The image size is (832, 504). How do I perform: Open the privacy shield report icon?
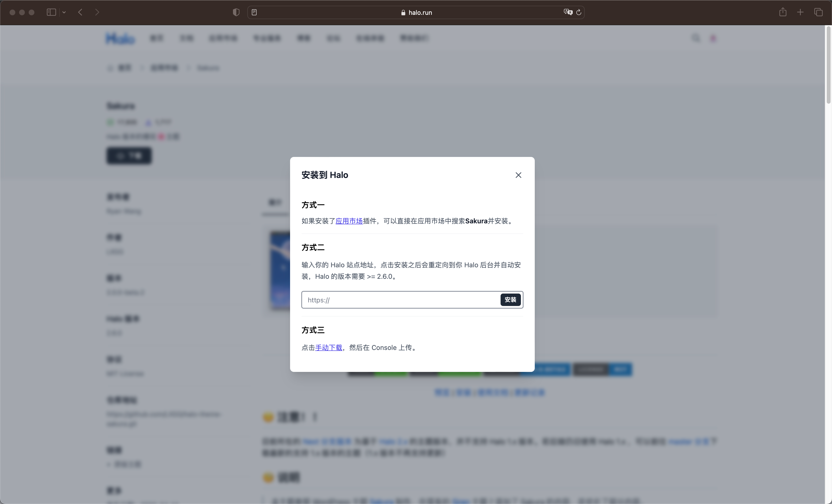(236, 12)
